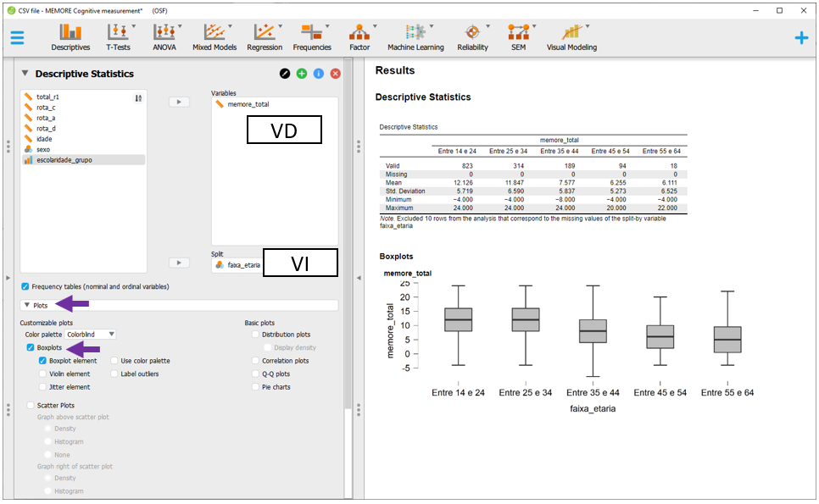Click the red close analysis icon

click(x=336, y=74)
